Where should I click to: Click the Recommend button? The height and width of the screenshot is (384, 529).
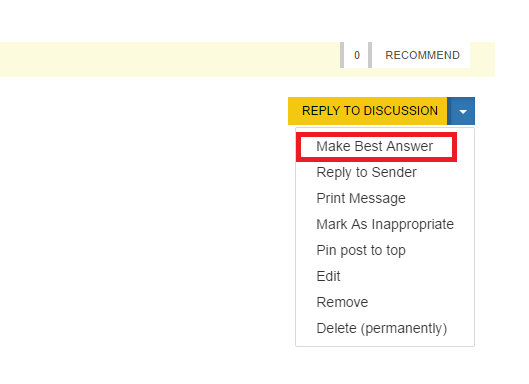(422, 55)
